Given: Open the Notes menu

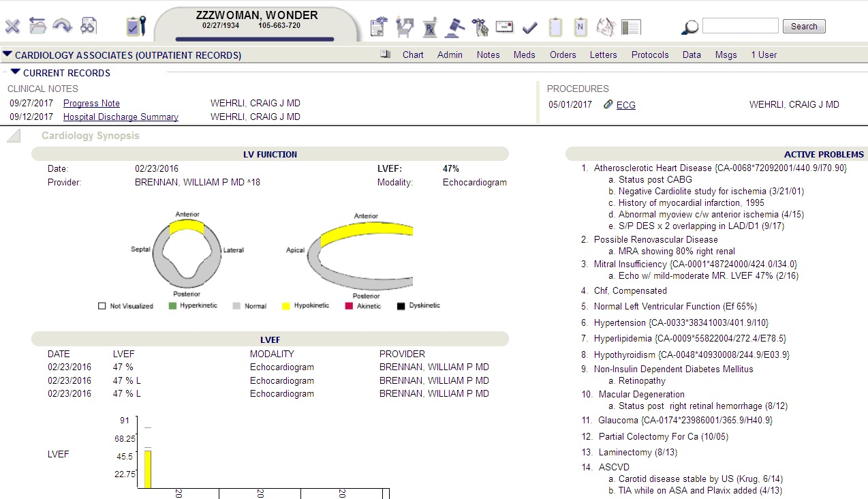Looking at the screenshot, I should click(488, 55).
